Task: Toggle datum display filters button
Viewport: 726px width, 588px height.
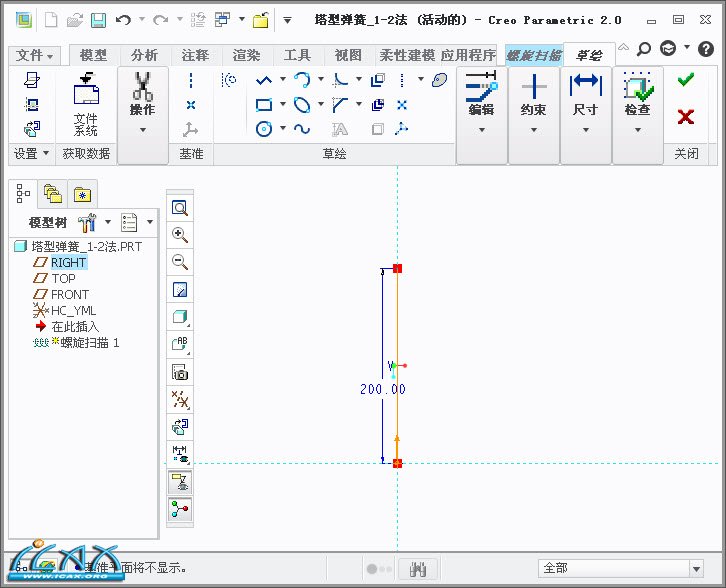Action: click(180, 400)
